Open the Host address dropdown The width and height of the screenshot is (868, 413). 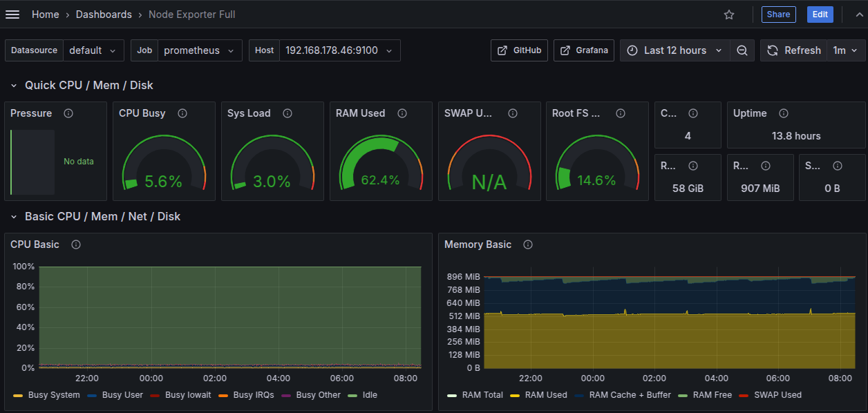point(339,50)
